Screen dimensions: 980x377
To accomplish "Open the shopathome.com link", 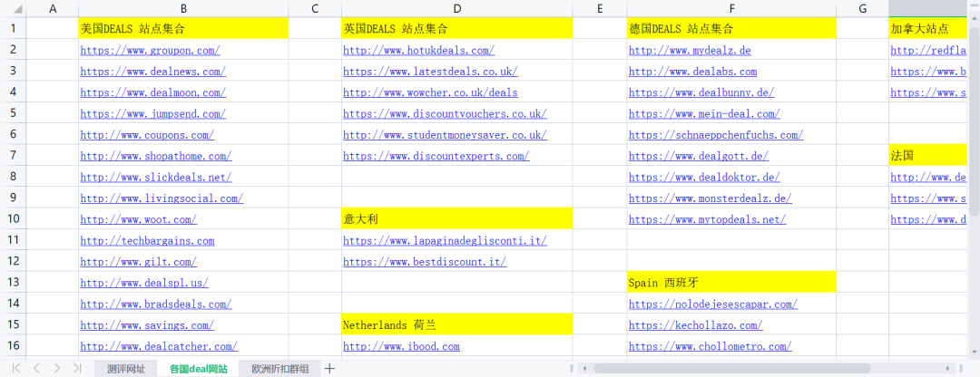I will pyautogui.click(x=156, y=156).
